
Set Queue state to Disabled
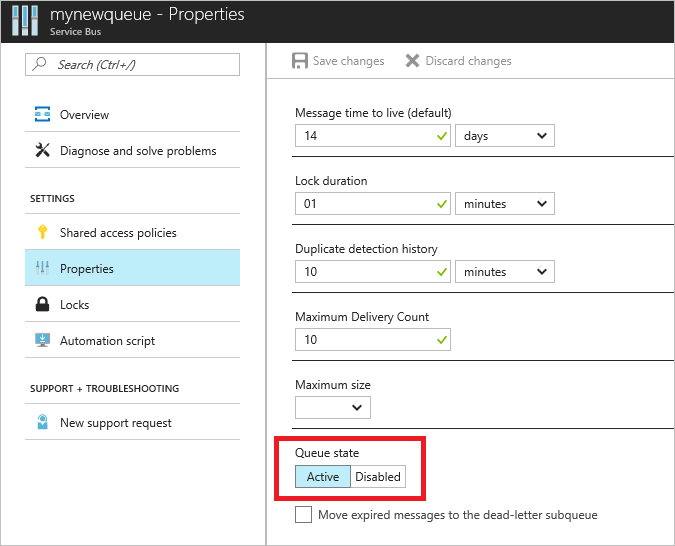pos(378,476)
